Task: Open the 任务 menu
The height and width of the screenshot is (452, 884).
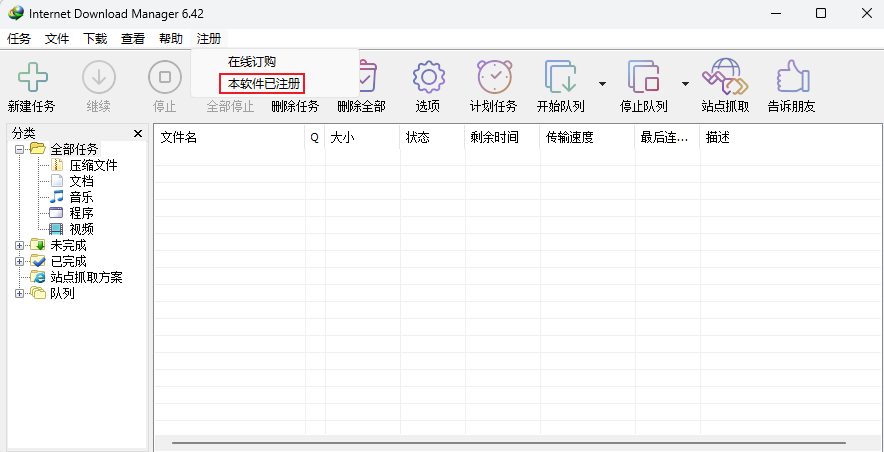Action: (19, 38)
